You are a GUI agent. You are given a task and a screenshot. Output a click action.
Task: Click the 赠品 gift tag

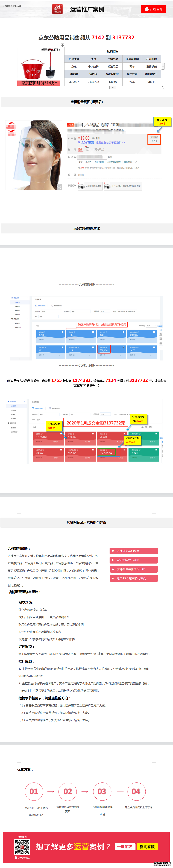tap(80, 149)
